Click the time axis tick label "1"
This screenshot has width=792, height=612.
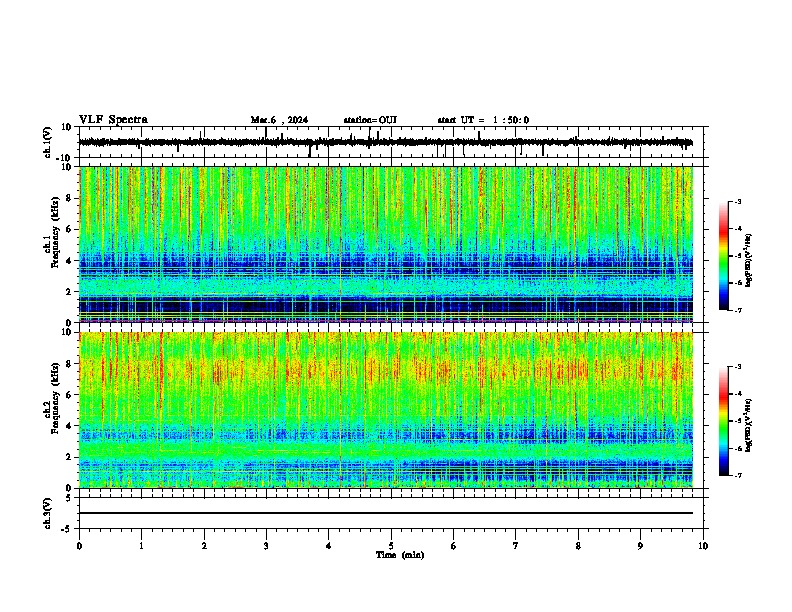coord(141,546)
